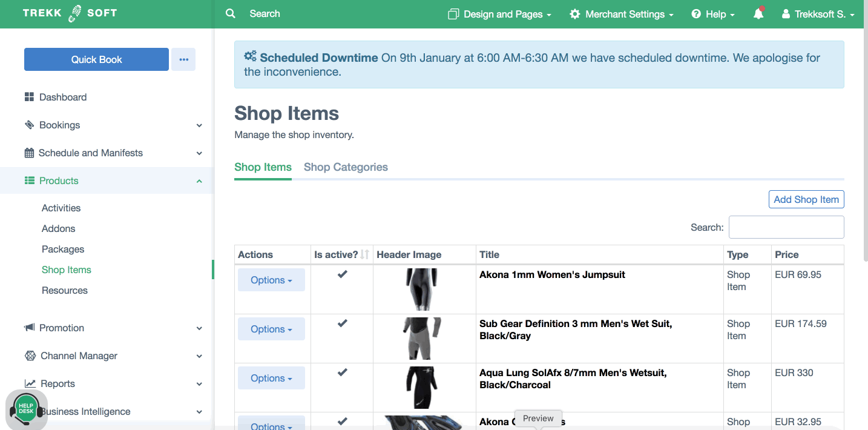
Task: Click the Bookings tag icon
Action: (x=29, y=125)
